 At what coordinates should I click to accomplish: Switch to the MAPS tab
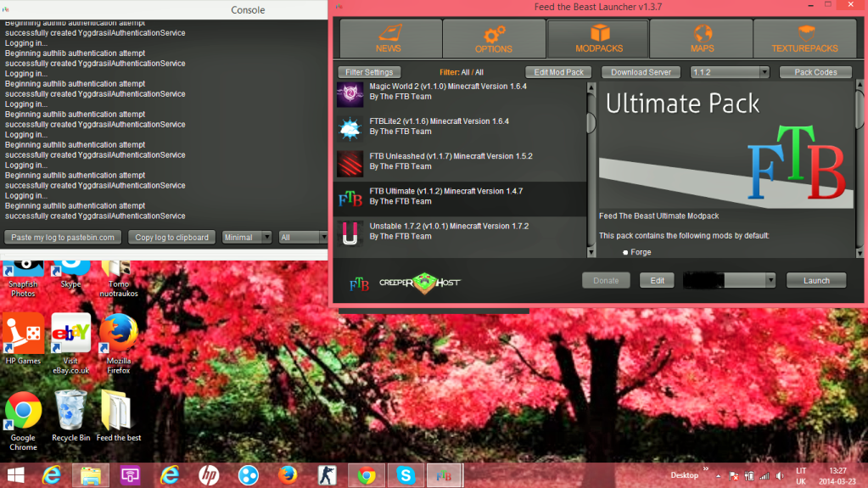tap(702, 38)
